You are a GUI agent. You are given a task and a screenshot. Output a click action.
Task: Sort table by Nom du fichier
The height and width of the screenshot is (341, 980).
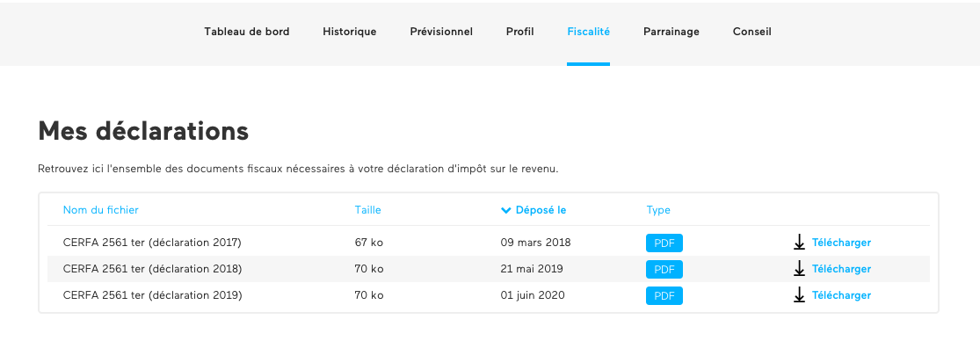(x=100, y=210)
